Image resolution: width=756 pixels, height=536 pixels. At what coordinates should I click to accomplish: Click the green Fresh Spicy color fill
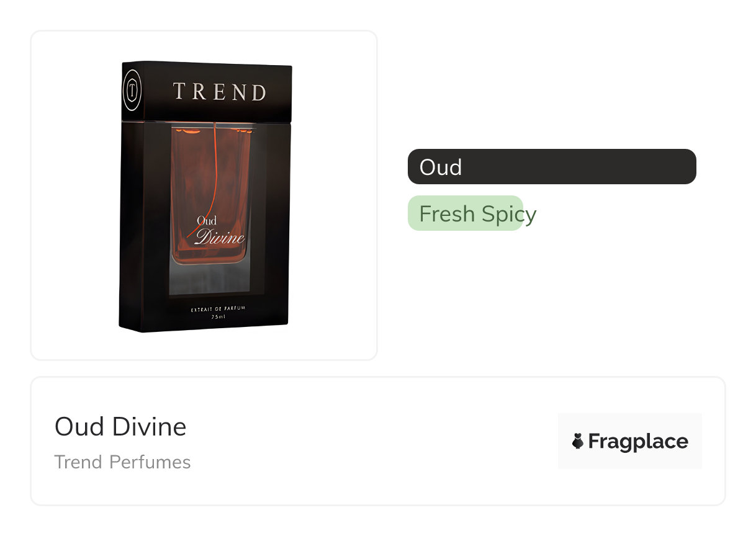[466, 213]
